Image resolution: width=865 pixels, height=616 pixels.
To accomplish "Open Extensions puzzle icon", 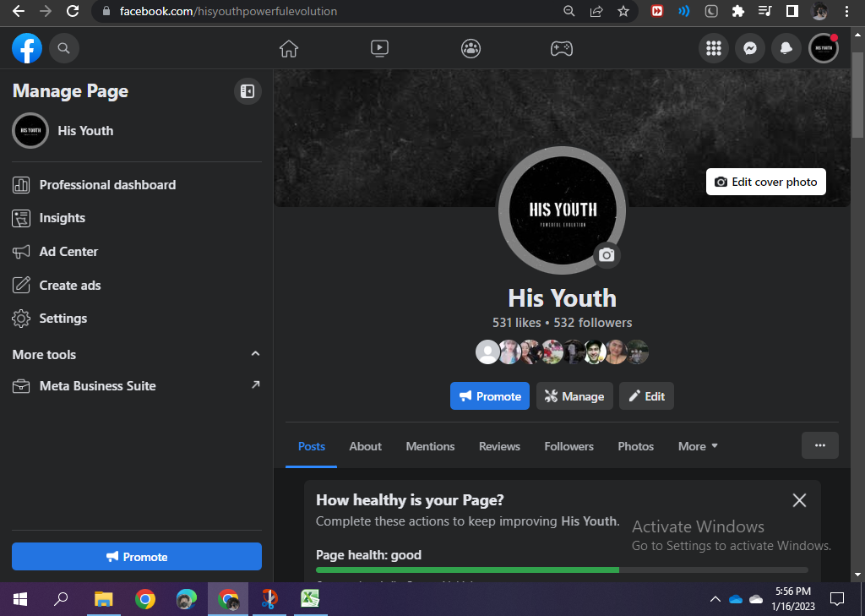I will (x=738, y=11).
